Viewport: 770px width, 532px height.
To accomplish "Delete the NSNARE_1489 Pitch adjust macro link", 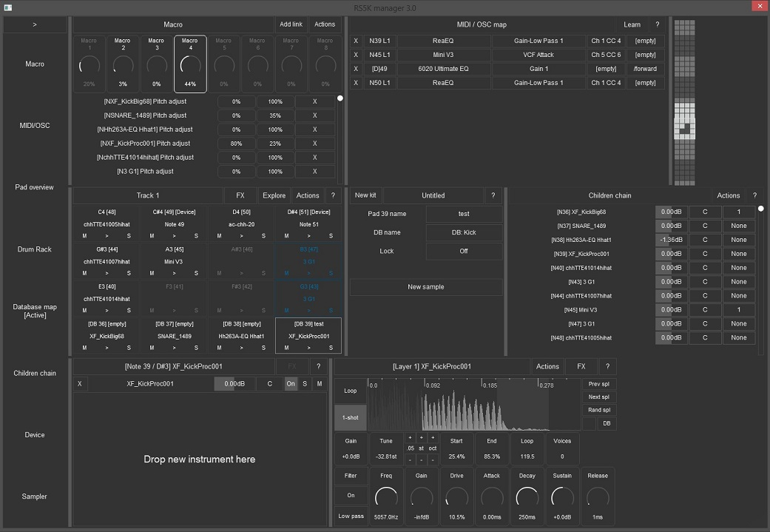I will pos(314,115).
